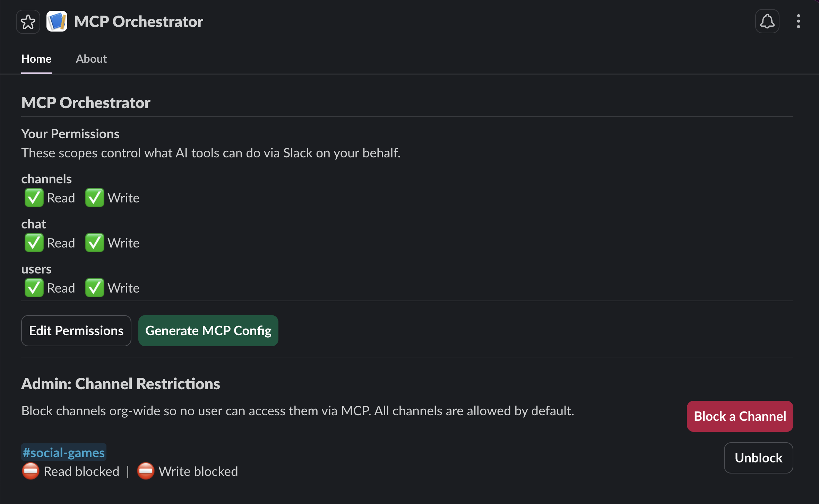Click the star icon to favorite the app
Image resolution: width=819 pixels, height=504 pixels.
[x=28, y=21]
